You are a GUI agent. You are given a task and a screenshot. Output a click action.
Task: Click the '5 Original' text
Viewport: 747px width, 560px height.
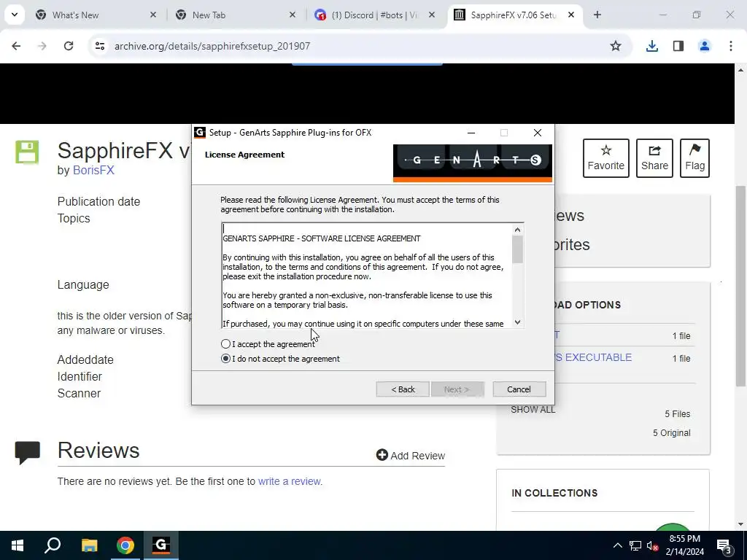tap(671, 433)
